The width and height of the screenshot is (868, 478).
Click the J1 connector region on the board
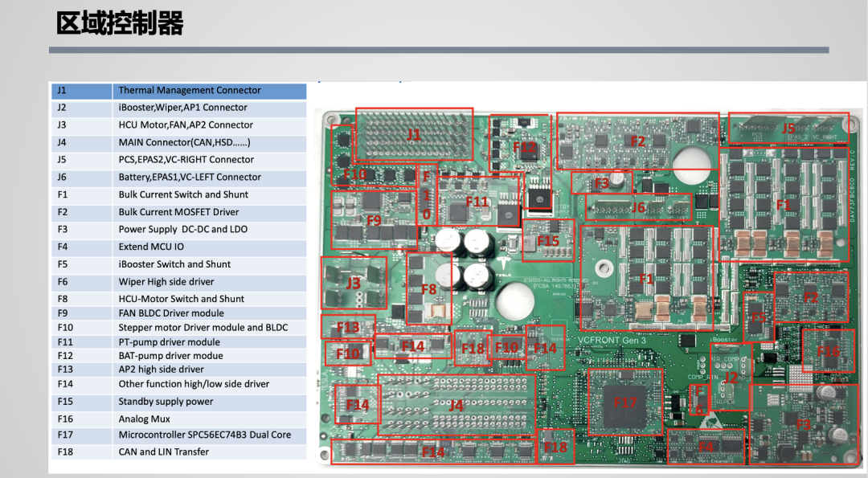(414, 135)
